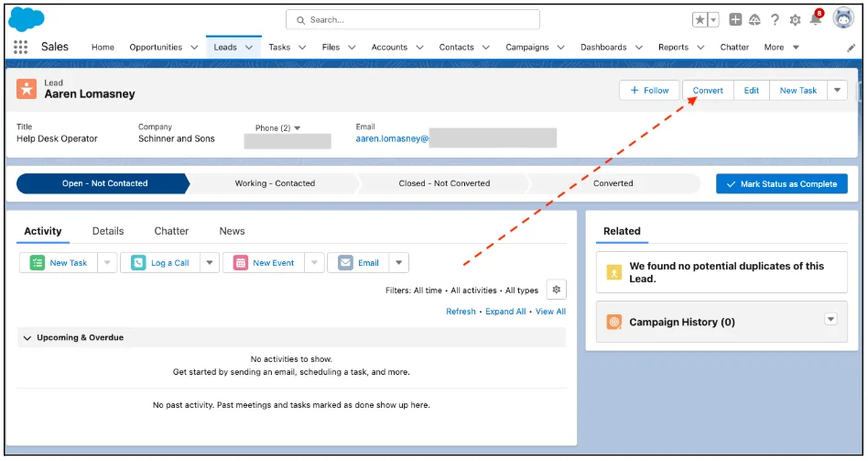Click the favorites star icon
Screen dimensions: 868x461
(700, 20)
